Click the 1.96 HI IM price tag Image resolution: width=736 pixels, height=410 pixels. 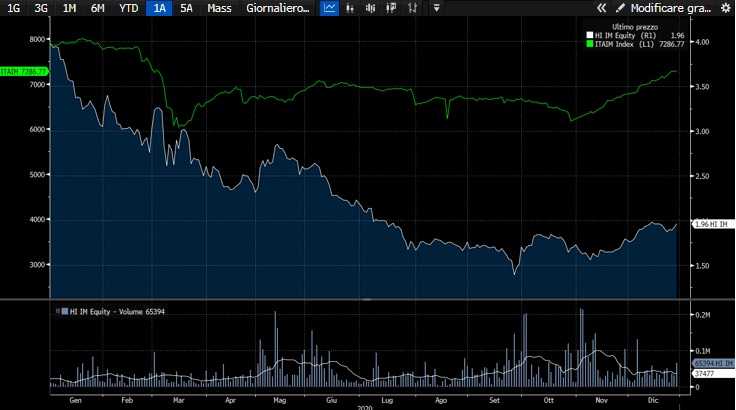(713, 224)
